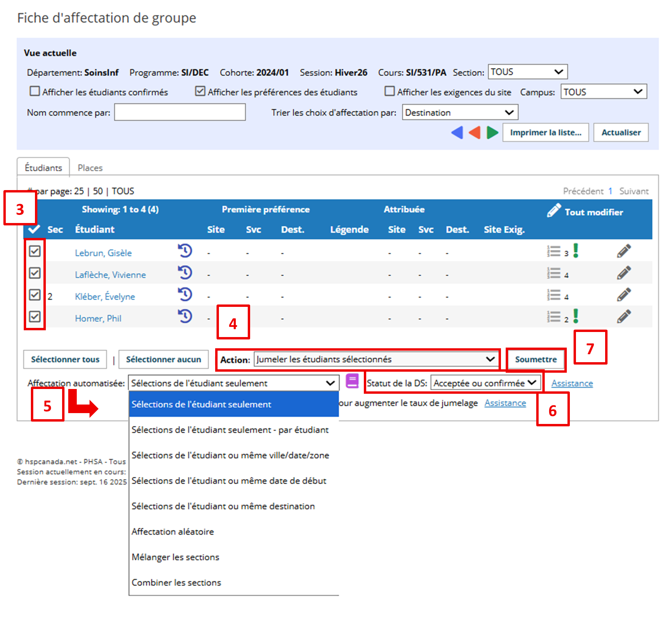Click the green right arrow icon

[x=492, y=133]
